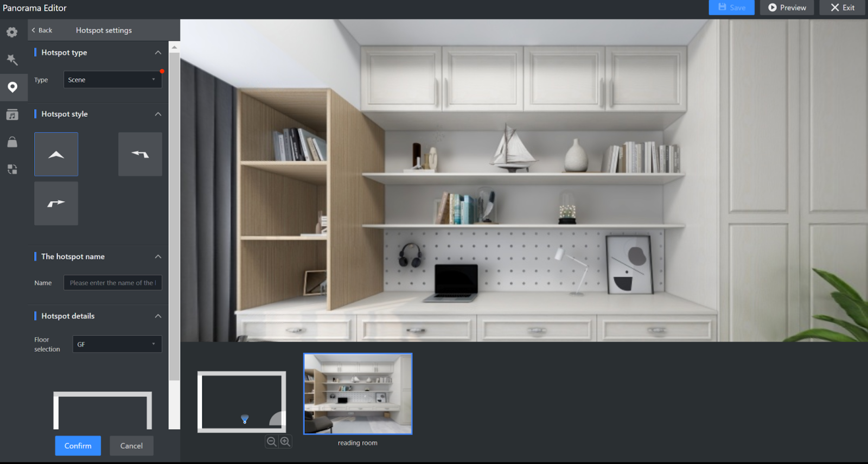This screenshot has width=868, height=464.
Task: Collapse The hotspot name section
Action: coord(158,257)
